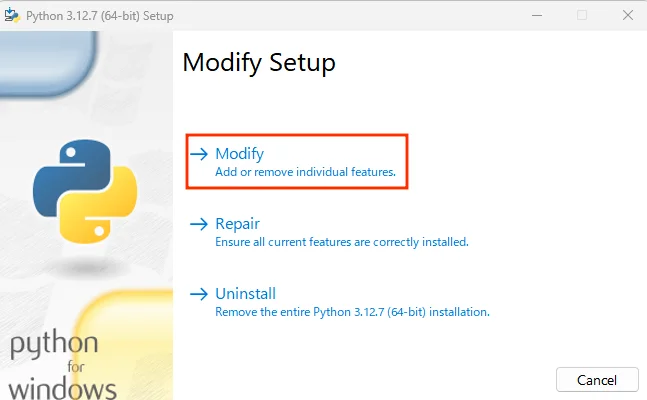Click the arrow icon beside Modify
The image size is (647, 400).
(199, 154)
